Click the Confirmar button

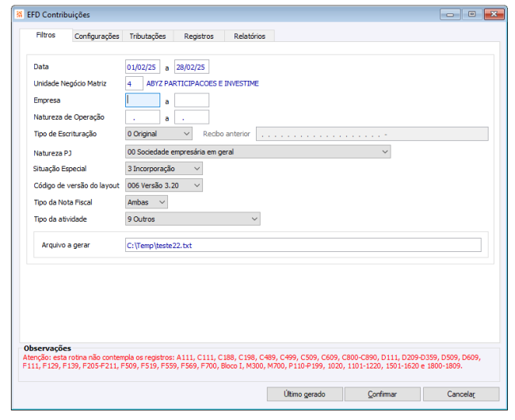(383, 394)
